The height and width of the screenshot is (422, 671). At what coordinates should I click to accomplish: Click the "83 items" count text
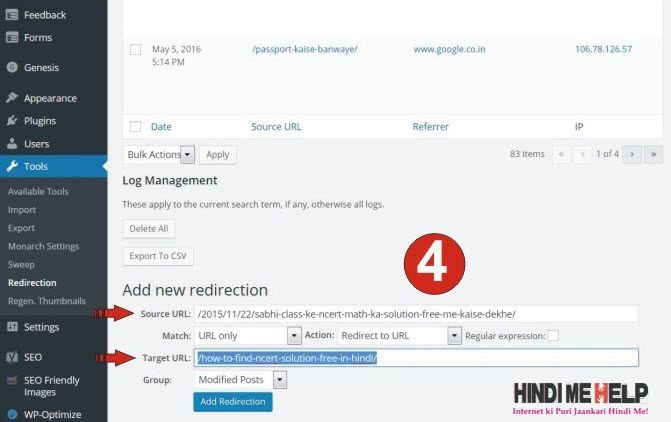527,154
